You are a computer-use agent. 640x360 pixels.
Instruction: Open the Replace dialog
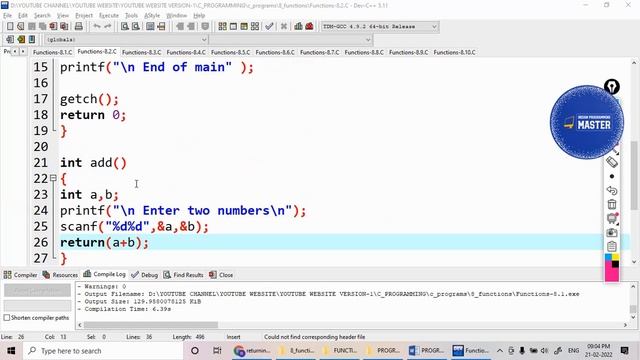[136, 27]
